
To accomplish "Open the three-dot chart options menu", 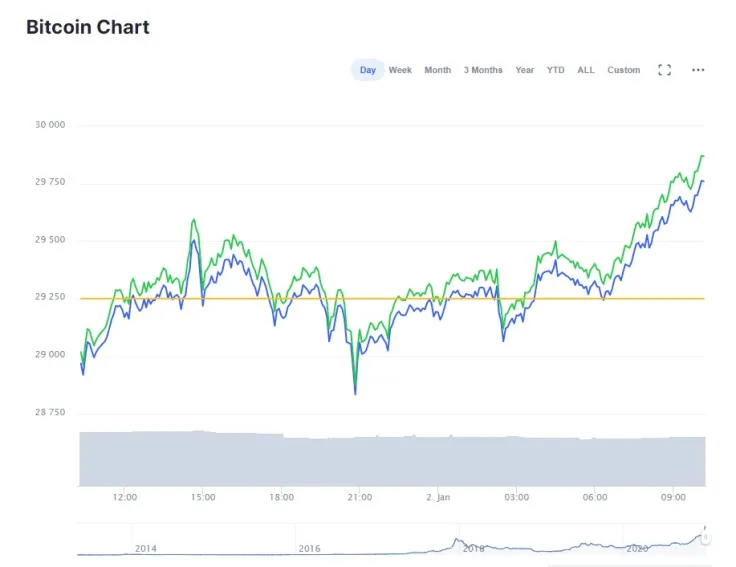I will 698,70.
